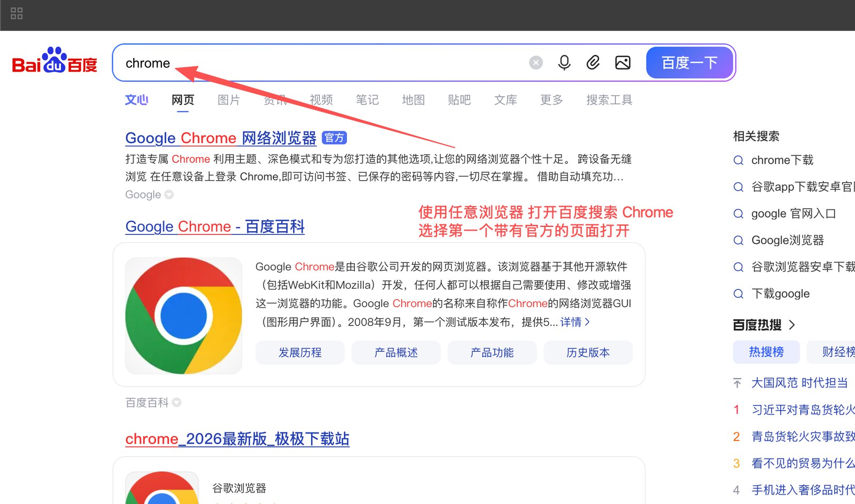855x504 pixels.
Task: Open 搜索工具 options
Action: (609, 100)
